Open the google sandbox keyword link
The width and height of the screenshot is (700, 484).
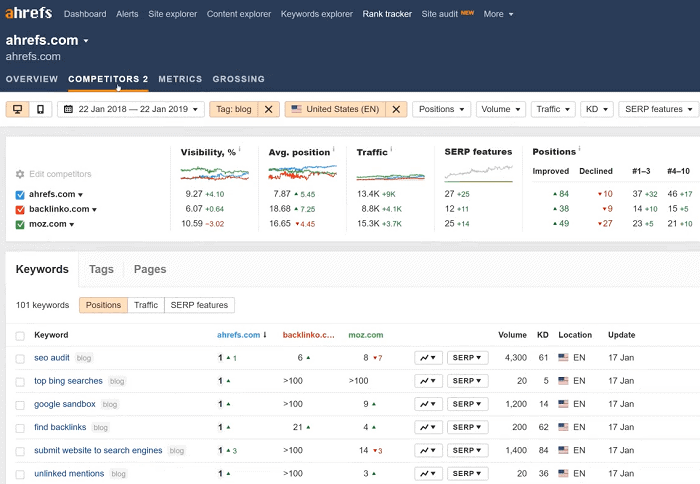click(65, 404)
